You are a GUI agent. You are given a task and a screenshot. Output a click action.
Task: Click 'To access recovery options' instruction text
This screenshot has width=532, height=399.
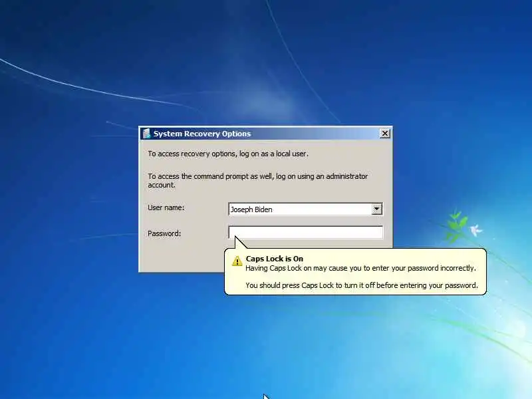[228, 154]
